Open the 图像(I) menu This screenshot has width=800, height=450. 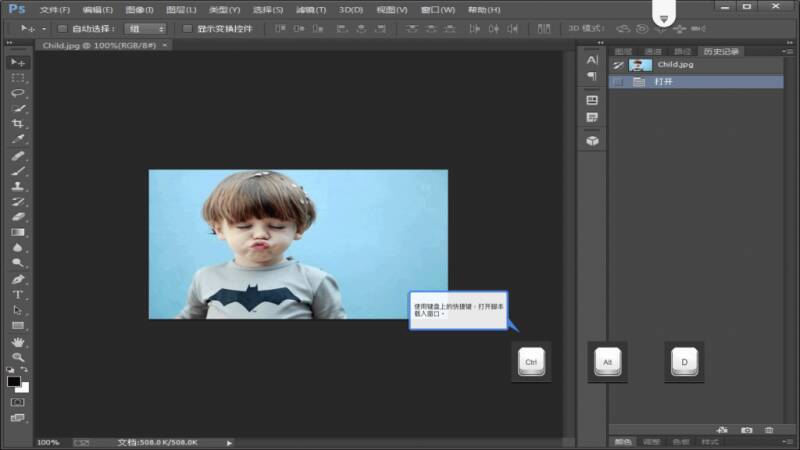tap(139, 10)
